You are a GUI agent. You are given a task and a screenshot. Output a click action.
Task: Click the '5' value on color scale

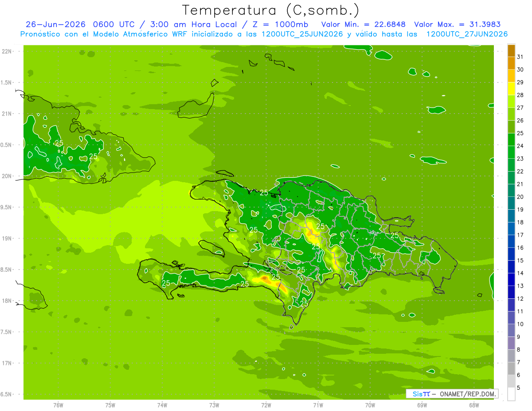click(x=519, y=388)
